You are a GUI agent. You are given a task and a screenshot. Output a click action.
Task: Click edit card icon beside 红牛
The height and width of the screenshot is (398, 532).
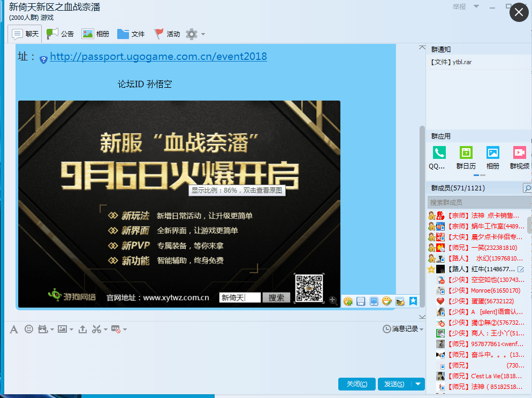coord(521,269)
